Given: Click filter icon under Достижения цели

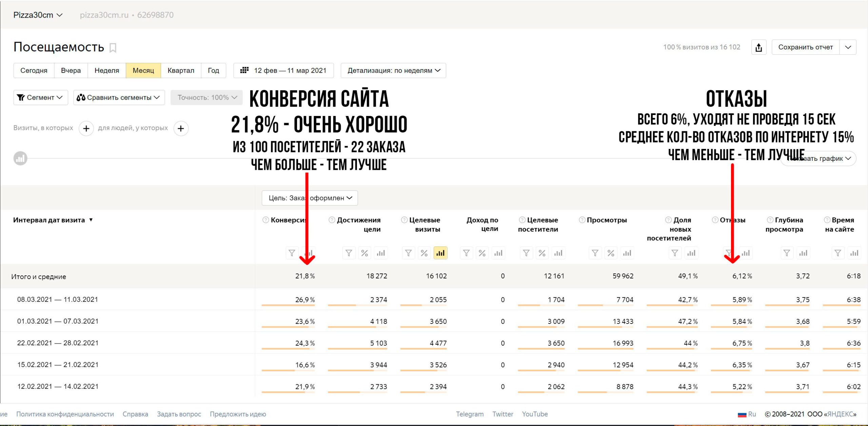Looking at the screenshot, I should (349, 253).
